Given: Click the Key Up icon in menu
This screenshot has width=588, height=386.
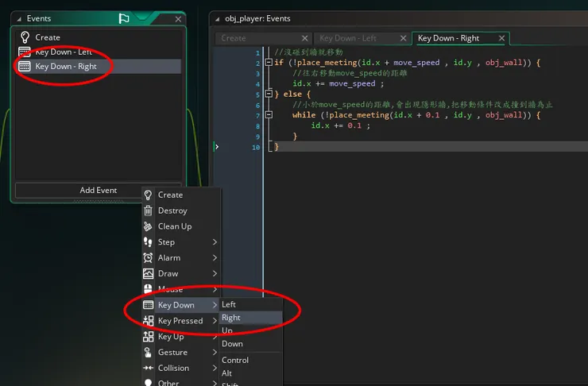Looking at the screenshot, I should (x=148, y=337).
